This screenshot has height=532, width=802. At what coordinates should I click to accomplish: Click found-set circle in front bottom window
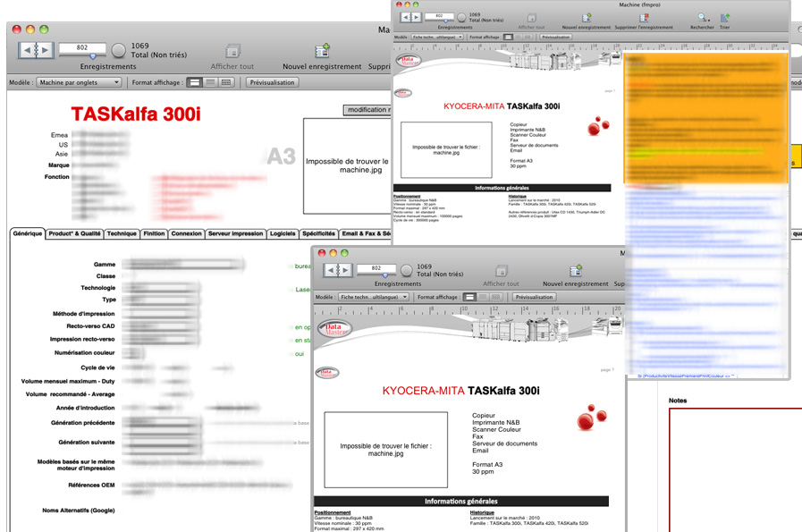(x=407, y=270)
